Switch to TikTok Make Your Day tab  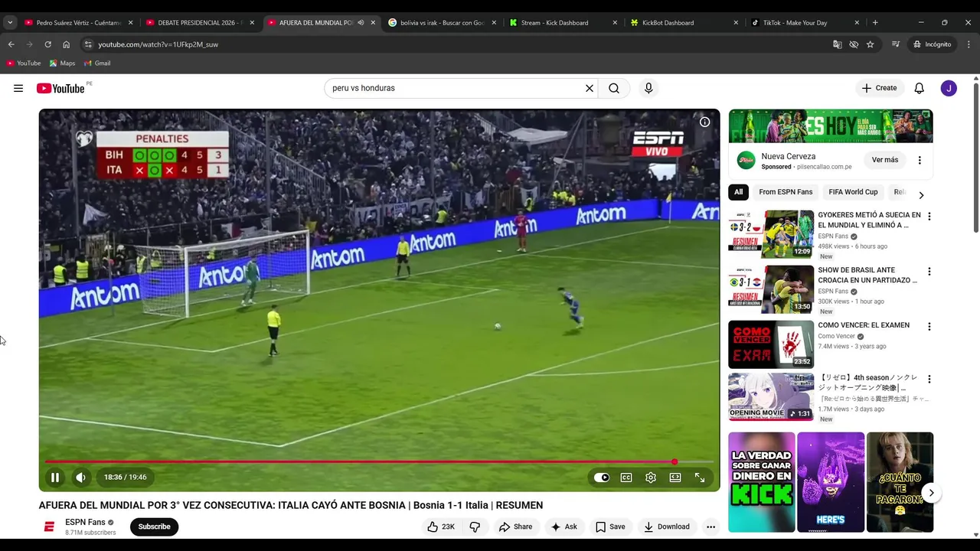(x=805, y=23)
